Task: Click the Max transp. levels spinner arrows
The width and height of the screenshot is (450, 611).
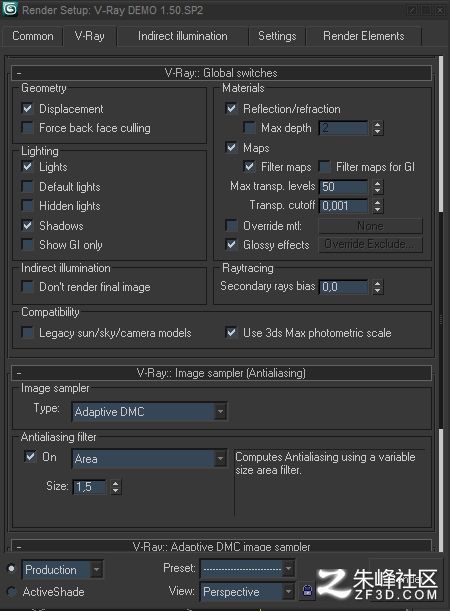Action: coord(377,186)
